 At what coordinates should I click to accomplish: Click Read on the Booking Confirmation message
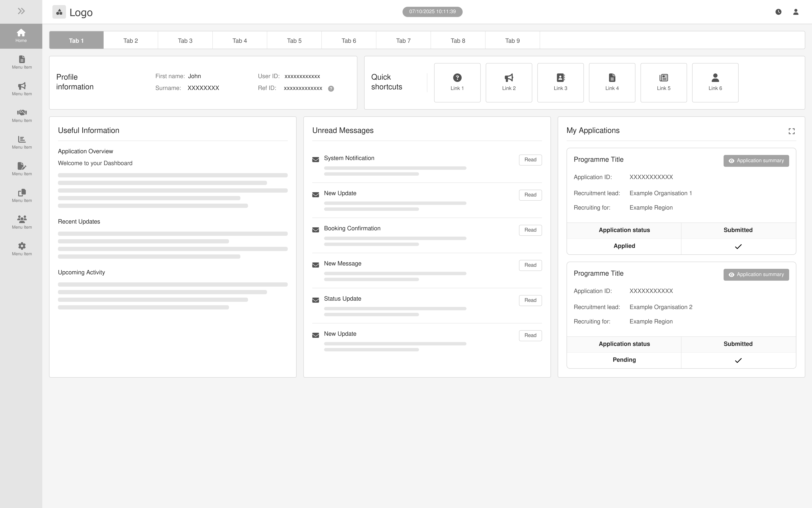[x=530, y=230]
